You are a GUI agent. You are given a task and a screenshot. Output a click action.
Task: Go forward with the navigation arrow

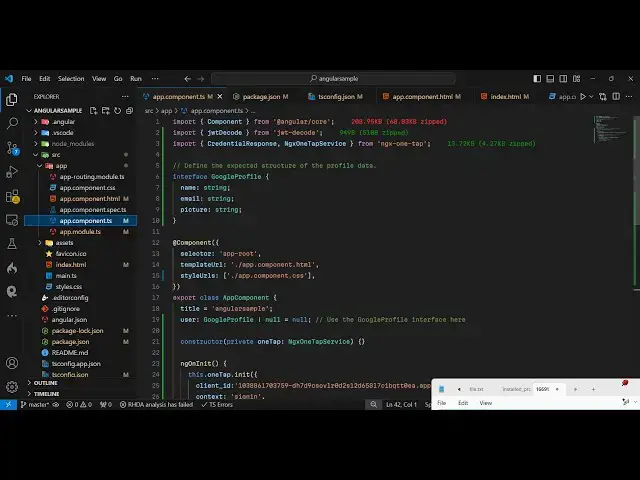pyautogui.click(x=200, y=79)
